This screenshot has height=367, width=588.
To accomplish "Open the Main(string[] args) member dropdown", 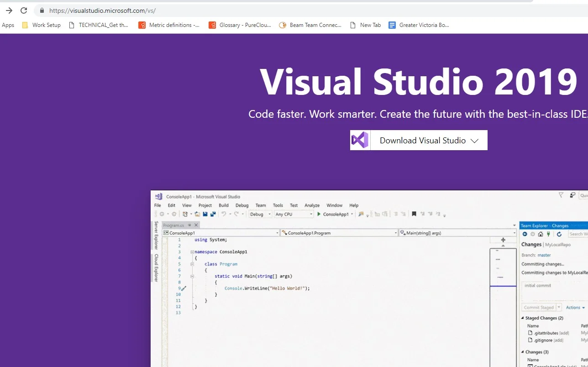I will 457,233.
